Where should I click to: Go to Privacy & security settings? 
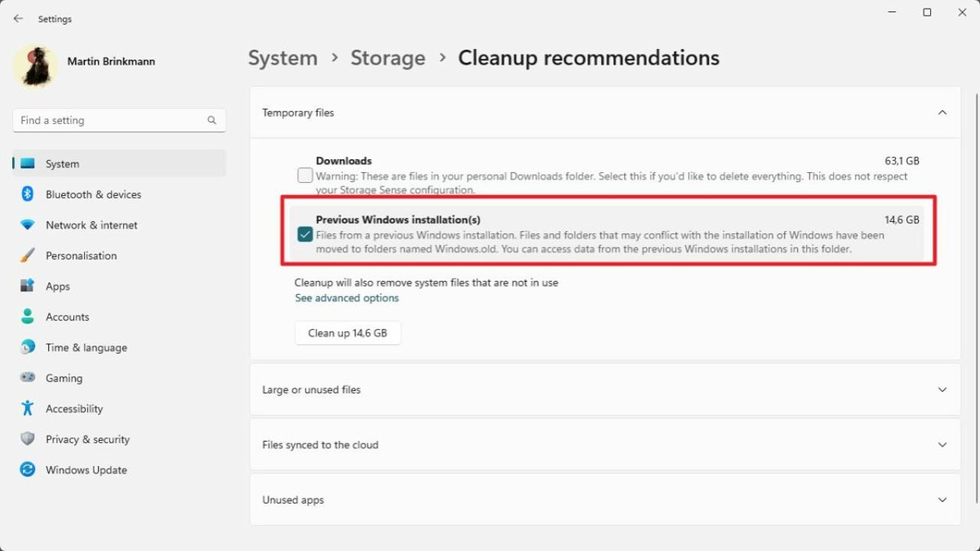pos(87,439)
